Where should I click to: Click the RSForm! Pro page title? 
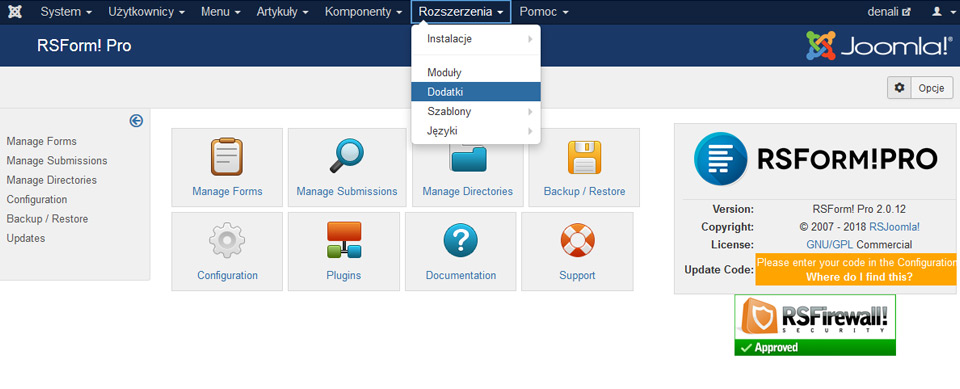[x=84, y=46]
